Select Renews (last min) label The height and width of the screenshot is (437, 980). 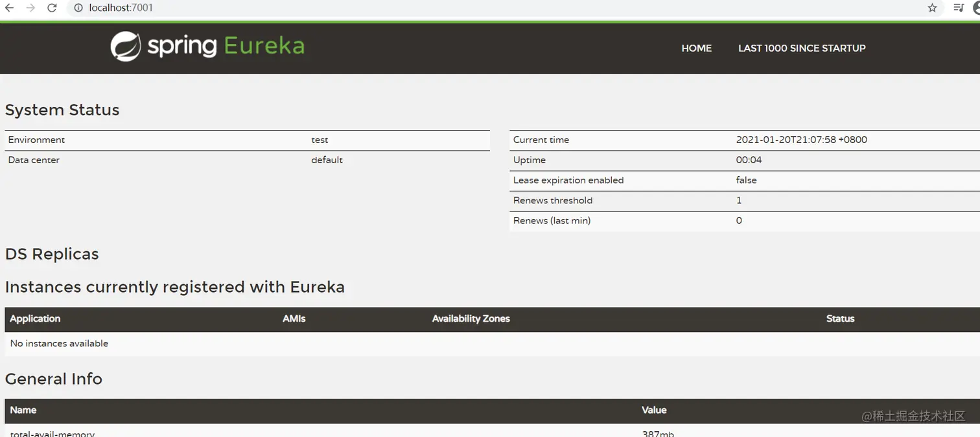552,220
